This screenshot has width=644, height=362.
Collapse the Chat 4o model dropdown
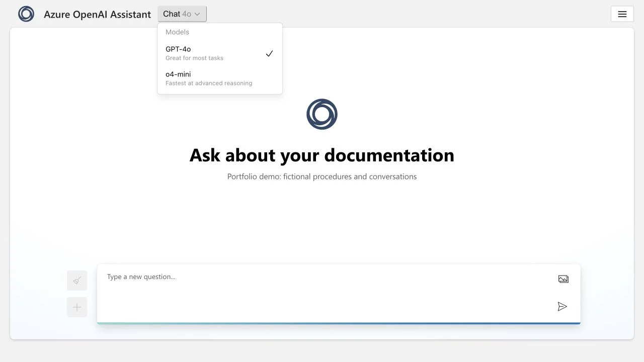(x=182, y=14)
